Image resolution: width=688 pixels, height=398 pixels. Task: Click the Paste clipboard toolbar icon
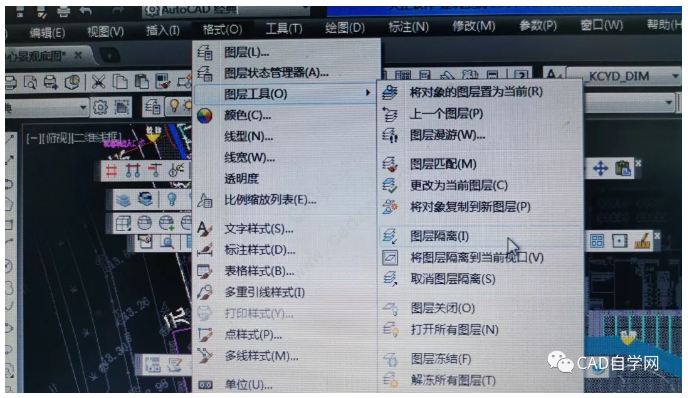(x=141, y=82)
